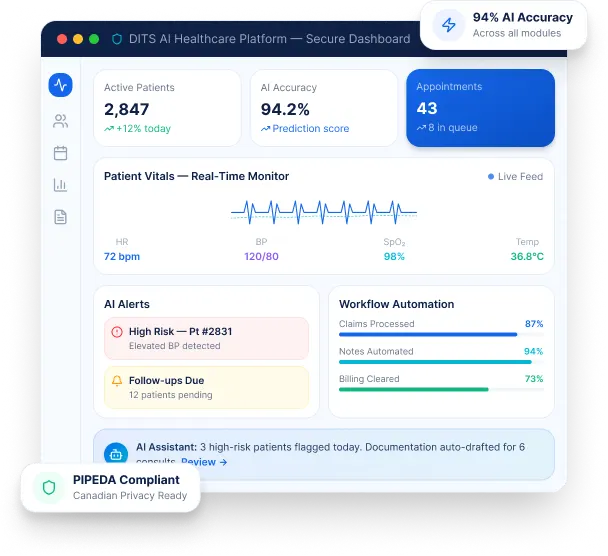This screenshot has width=608, height=556.
Task: Click the 73% billing percentage
Action: [x=534, y=379]
